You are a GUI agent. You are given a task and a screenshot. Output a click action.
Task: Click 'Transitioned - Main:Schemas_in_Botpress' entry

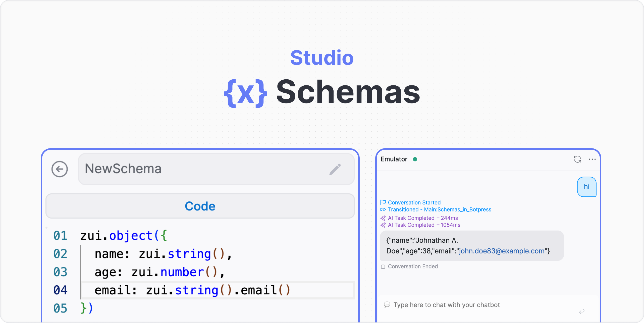point(440,209)
